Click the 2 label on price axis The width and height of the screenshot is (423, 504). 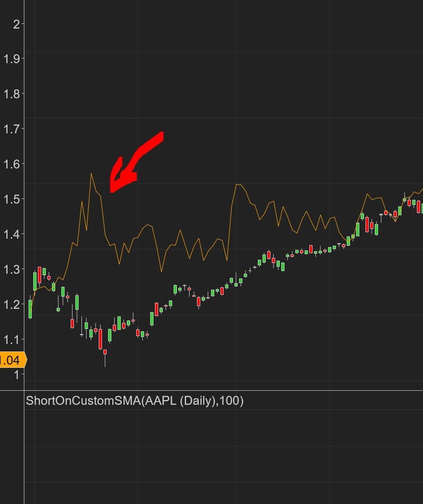pos(16,24)
